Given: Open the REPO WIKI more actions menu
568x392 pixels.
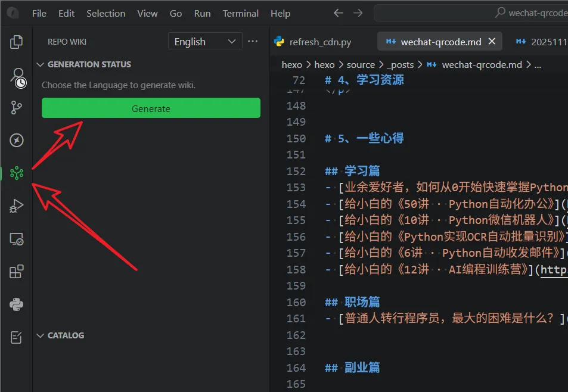Looking at the screenshot, I should 253,41.
